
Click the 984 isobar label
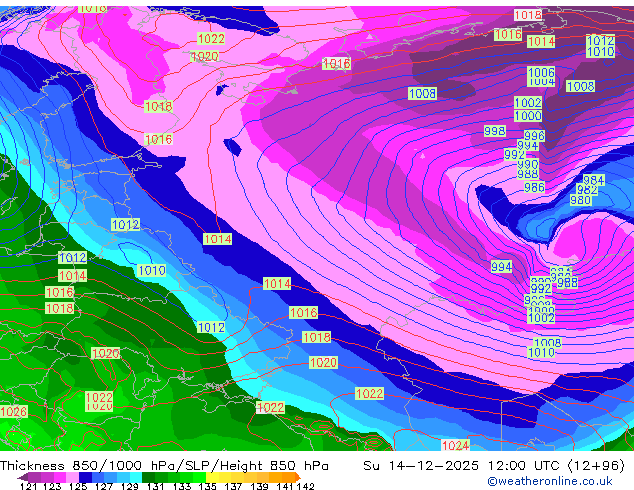pos(594,180)
